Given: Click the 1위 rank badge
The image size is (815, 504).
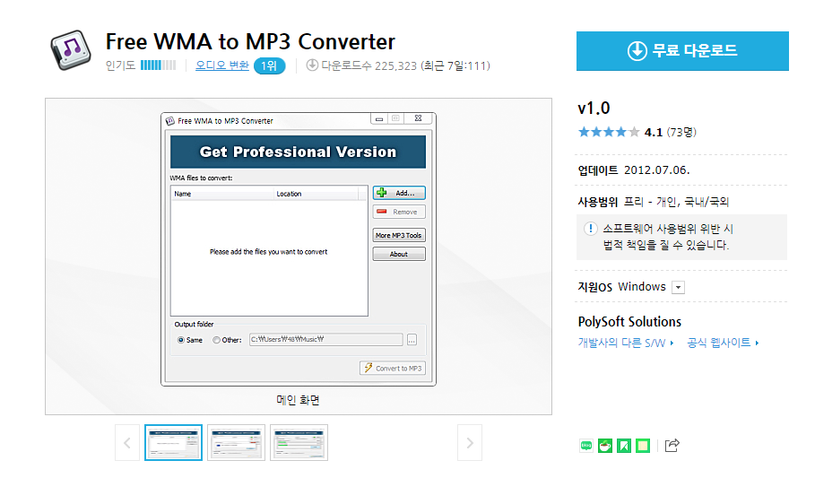Looking at the screenshot, I should (x=269, y=66).
